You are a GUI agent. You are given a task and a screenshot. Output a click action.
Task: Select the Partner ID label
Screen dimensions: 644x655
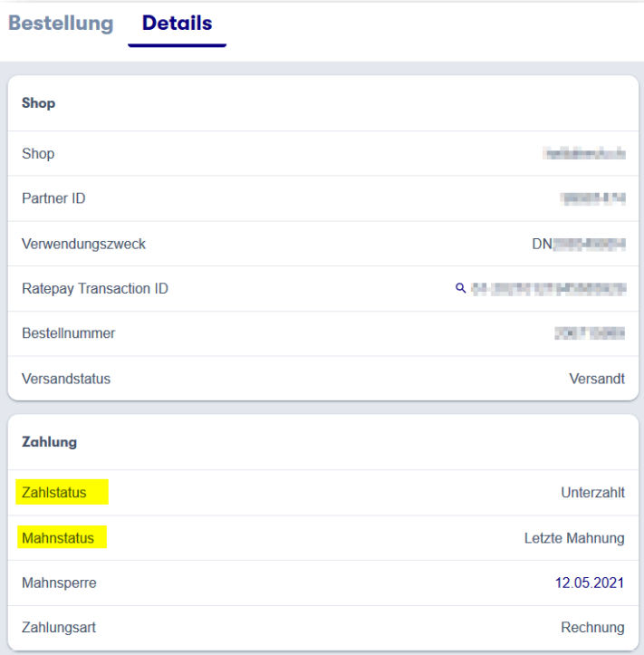[53, 198]
